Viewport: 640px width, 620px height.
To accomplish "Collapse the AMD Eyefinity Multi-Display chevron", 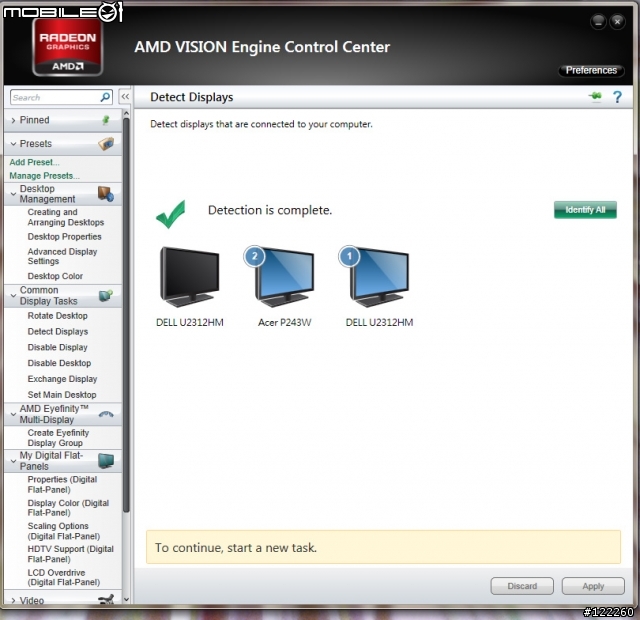I will pos(13,414).
